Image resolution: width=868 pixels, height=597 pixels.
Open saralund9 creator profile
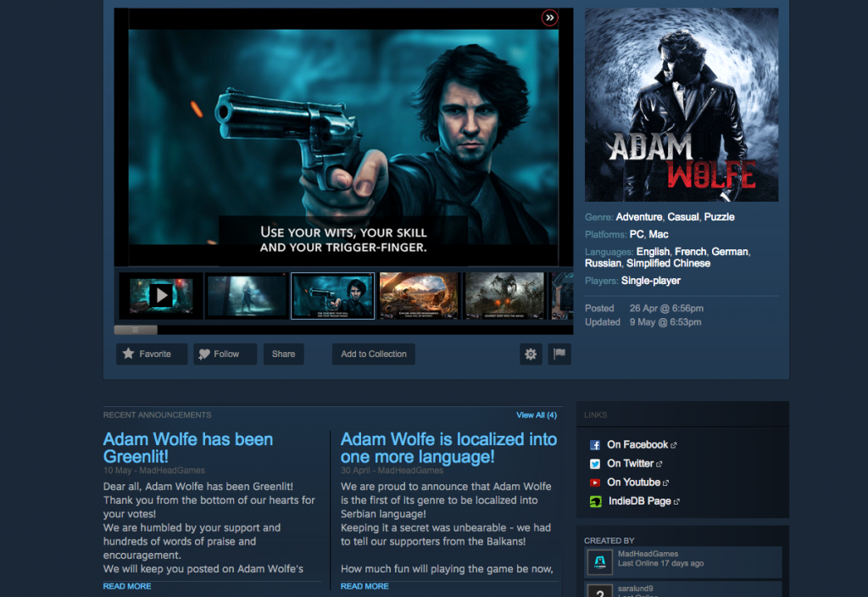click(x=635, y=589)
